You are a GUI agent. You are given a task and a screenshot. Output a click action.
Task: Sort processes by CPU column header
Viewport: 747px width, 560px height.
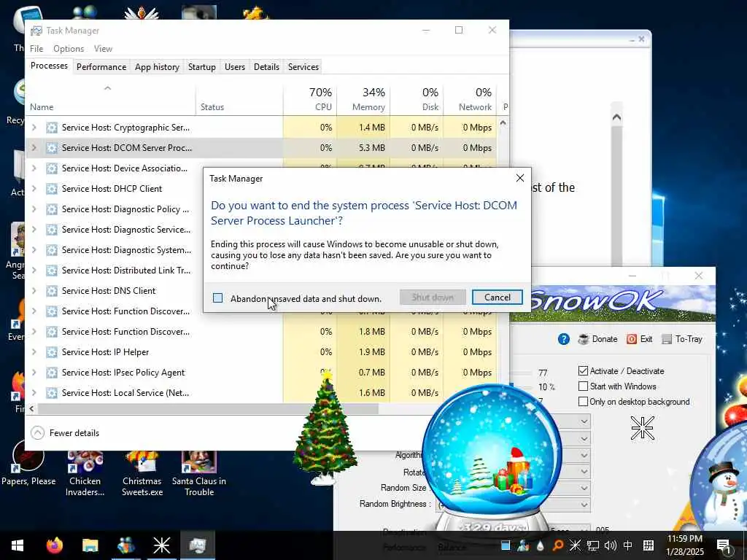[310, 99]
